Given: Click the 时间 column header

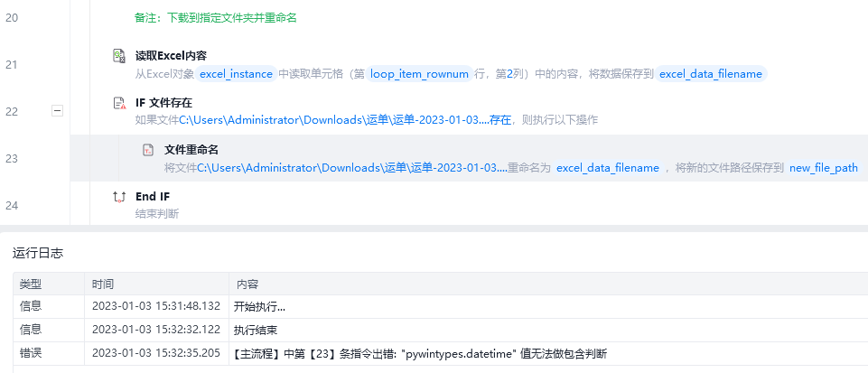Looking at the screenshot, I should click(103, 284).
